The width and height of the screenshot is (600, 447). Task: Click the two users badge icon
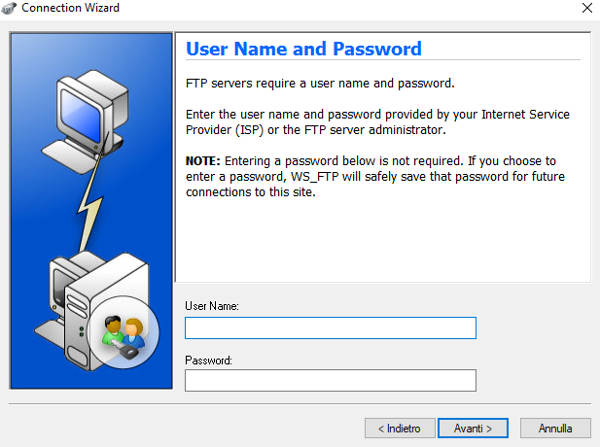point(123,332)
